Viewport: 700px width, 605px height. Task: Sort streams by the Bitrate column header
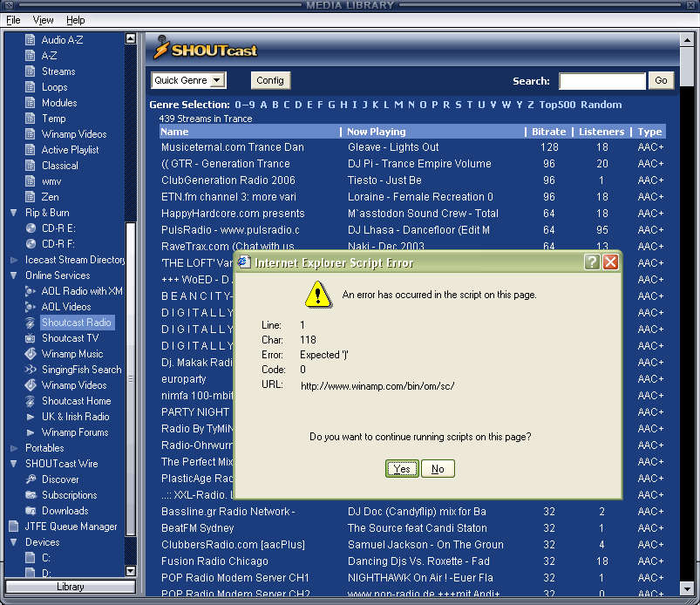(548, 132)
